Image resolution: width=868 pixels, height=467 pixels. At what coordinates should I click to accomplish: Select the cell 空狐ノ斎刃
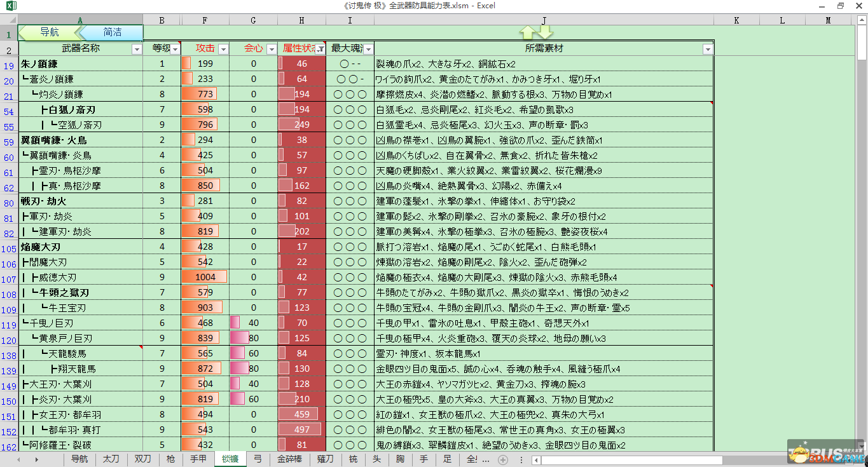pos(80,125)
